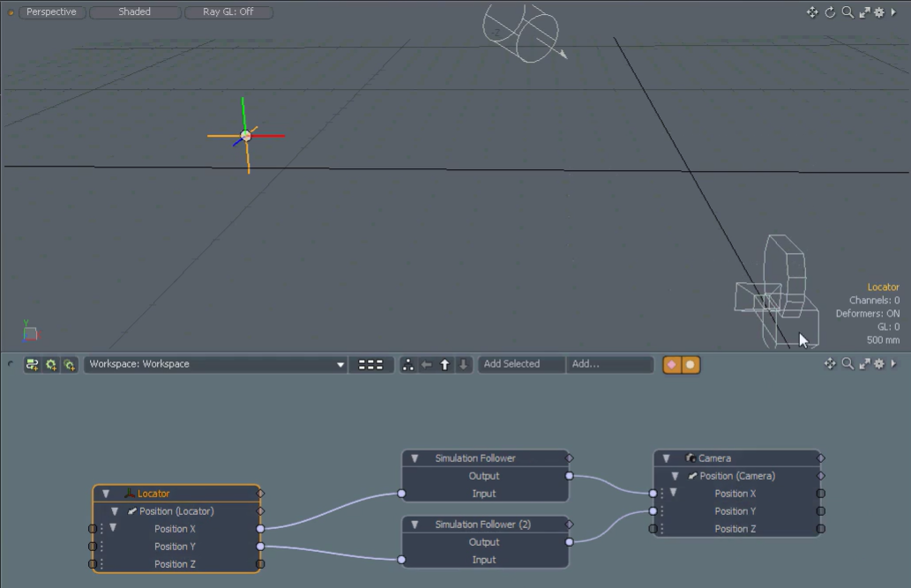Screen dimensions: 911x588
Task: Click the Add... button
Action: tap(610, 364)
